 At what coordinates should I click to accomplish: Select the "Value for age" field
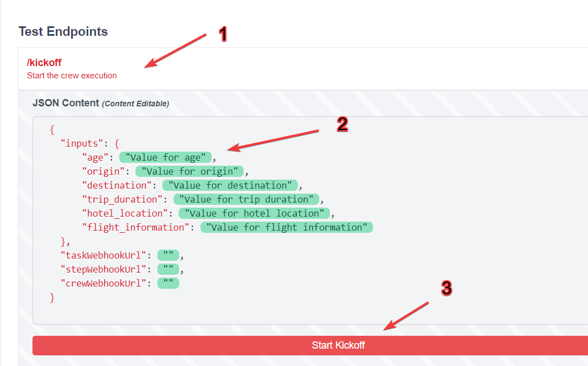pyautogui.click(x=165, y=157)
